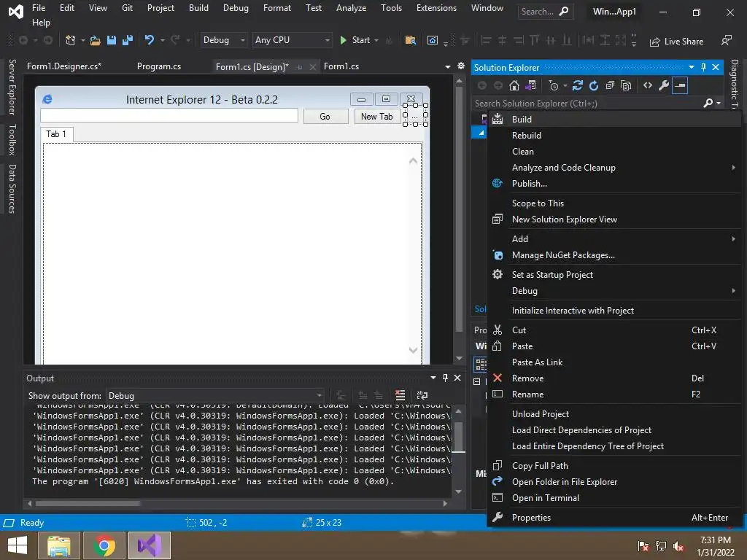Click the Solution Explorer Home icon

pyautogui.click(x=514, y=86)
